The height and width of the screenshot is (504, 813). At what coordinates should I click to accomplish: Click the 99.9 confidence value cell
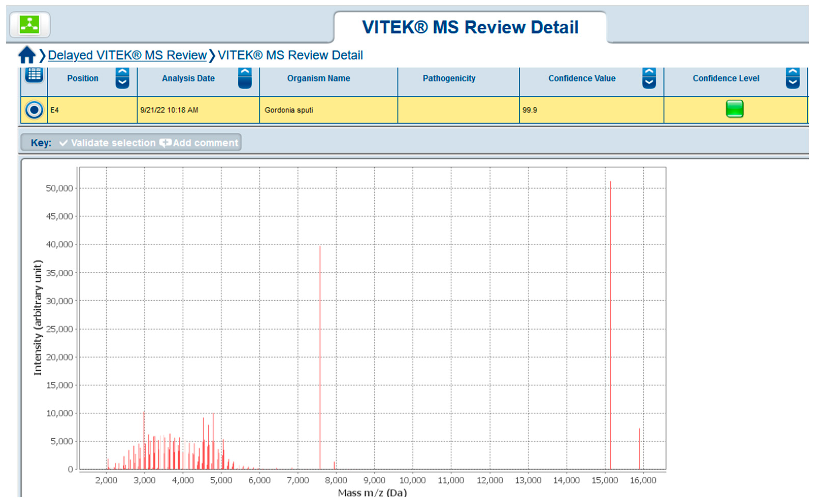coord(529,110)
